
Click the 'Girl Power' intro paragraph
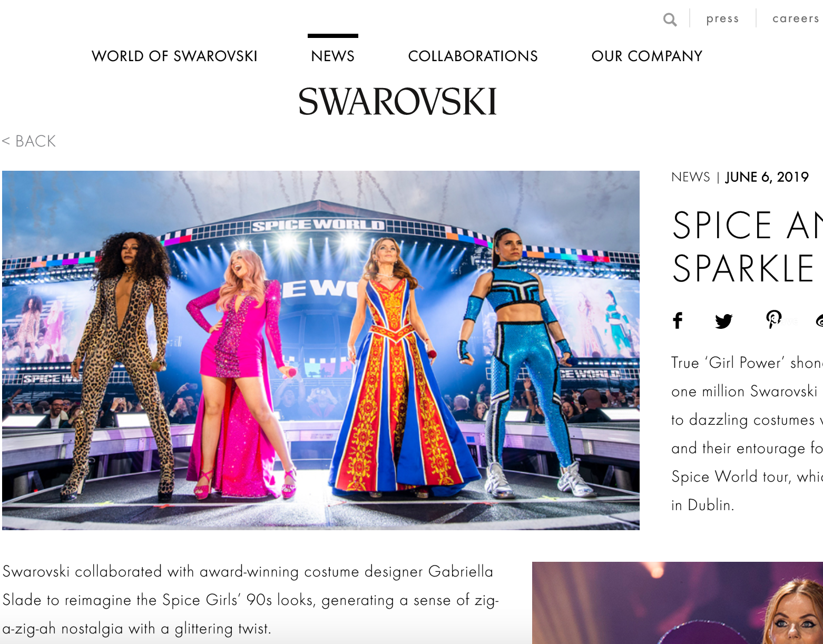[x=747, y=434]
